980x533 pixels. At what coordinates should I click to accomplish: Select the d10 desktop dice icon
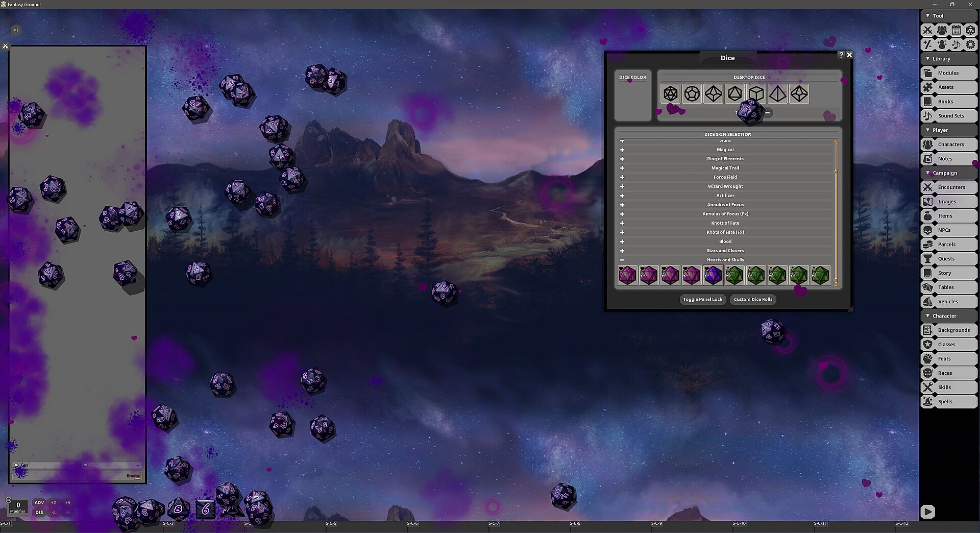coord(714,94)
